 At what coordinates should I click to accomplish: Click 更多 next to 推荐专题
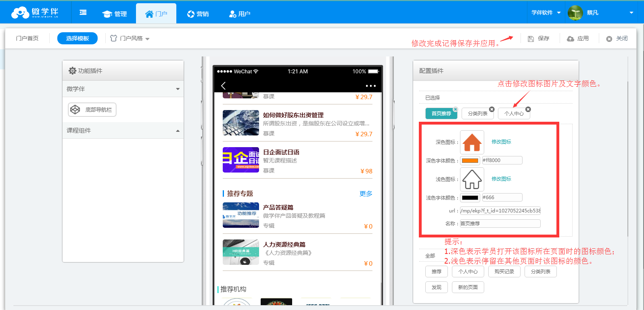[366, 194]
